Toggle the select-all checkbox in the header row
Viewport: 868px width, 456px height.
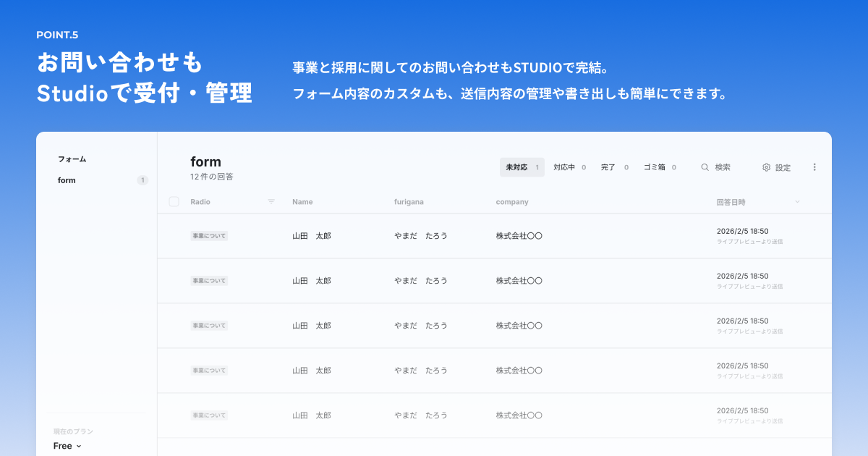coord(174,202)
